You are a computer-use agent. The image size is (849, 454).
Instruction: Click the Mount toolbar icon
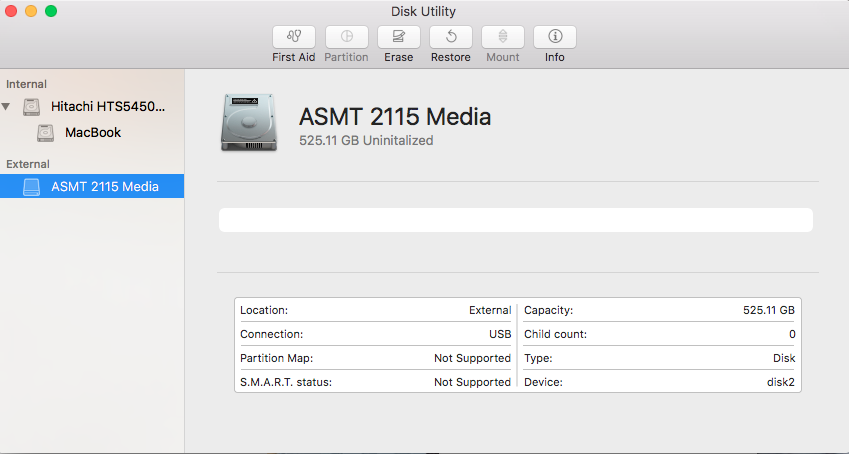(503, 37)
